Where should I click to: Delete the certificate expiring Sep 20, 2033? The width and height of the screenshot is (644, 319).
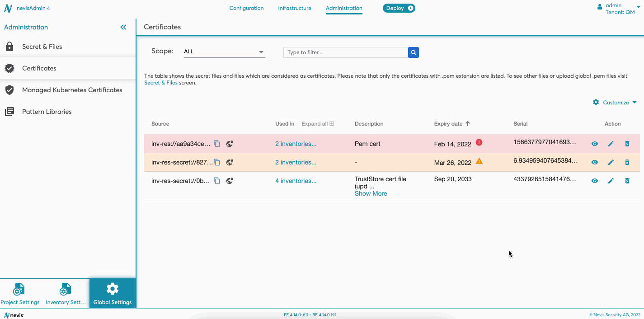click(627, 181)
